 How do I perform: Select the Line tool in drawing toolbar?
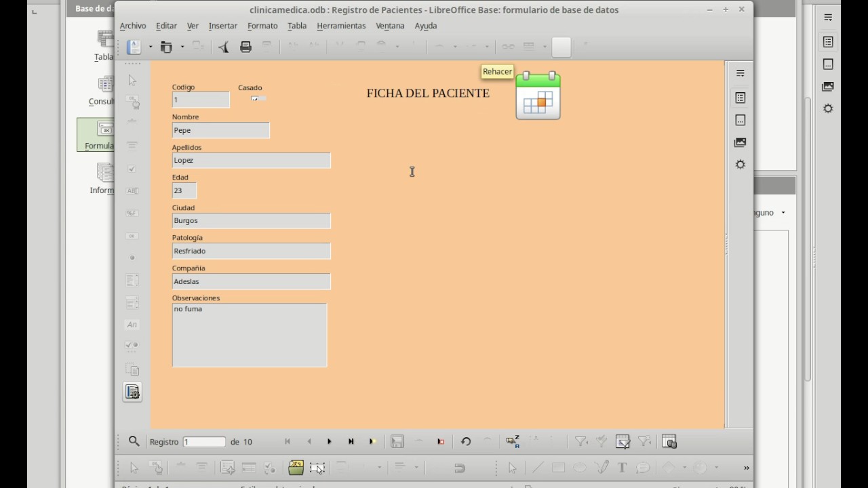pyautogui.click(x=537, y=467)
